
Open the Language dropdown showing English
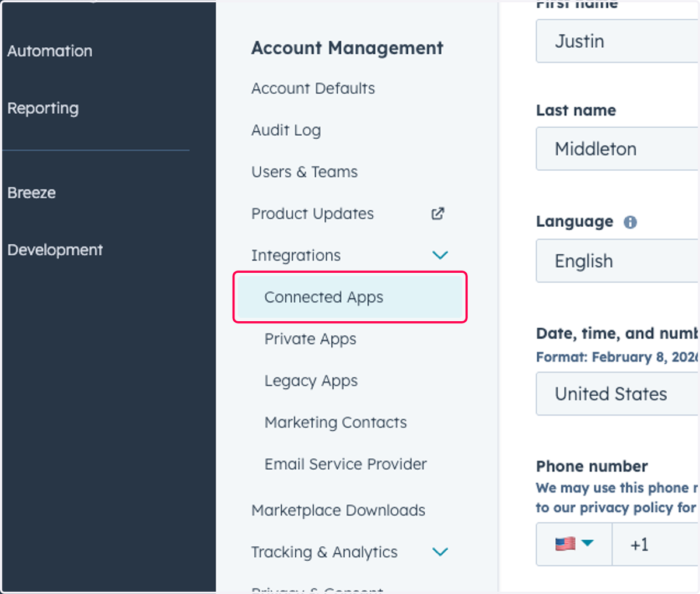(617, 261)
